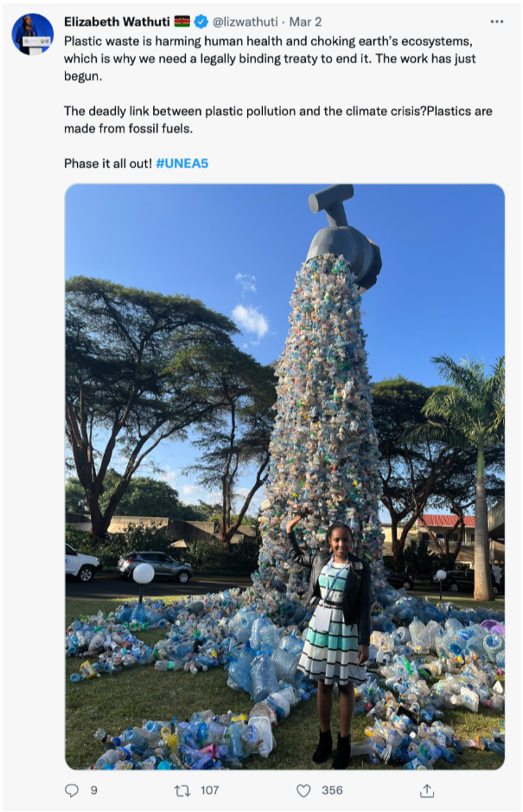Screen dimensions: 523x812
Task: Like the tweet with the heart icon
Action: [303, 790]
